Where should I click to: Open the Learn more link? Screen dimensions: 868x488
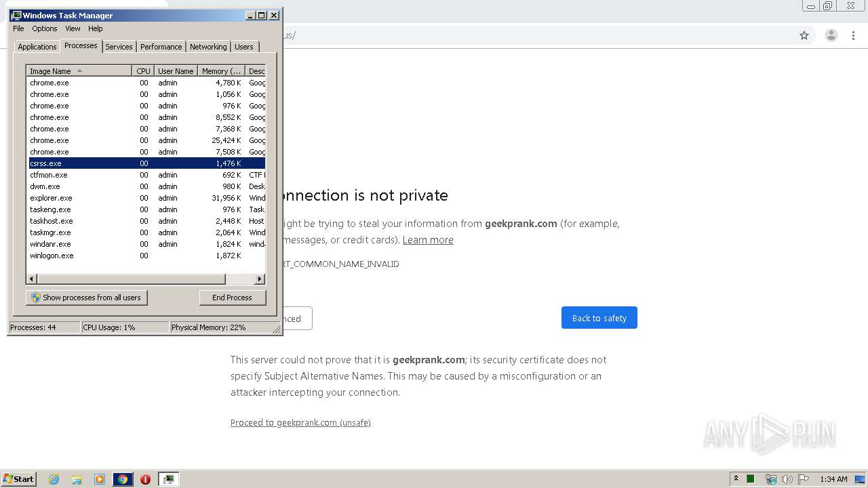(428, 240)
